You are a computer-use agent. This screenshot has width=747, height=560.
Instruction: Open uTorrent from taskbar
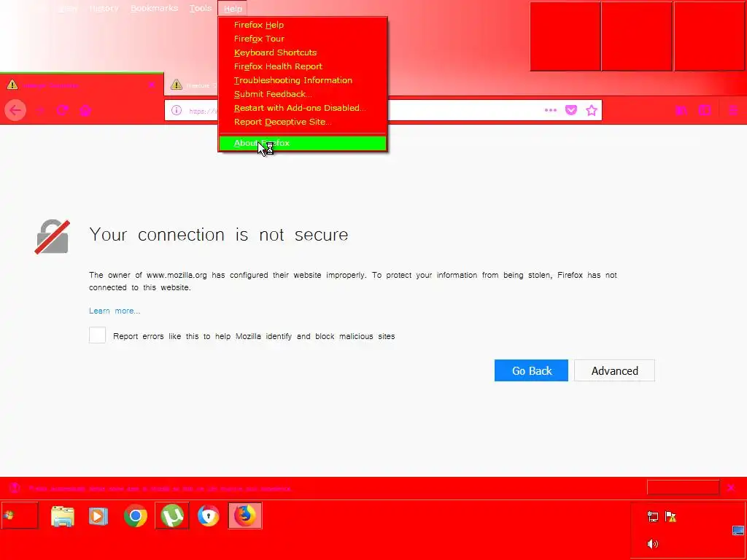pyautogui.click(x=172, y=516)
